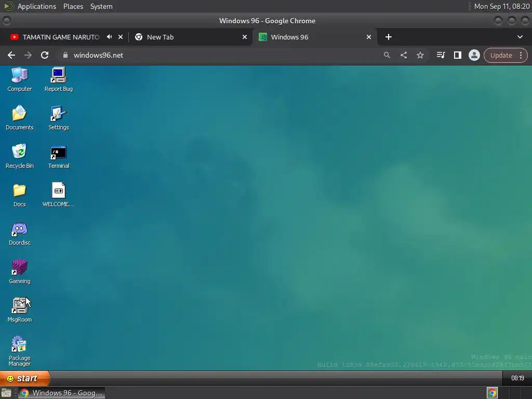Open the media controls icon
532x399 pixels.
[x=441, y=55]
